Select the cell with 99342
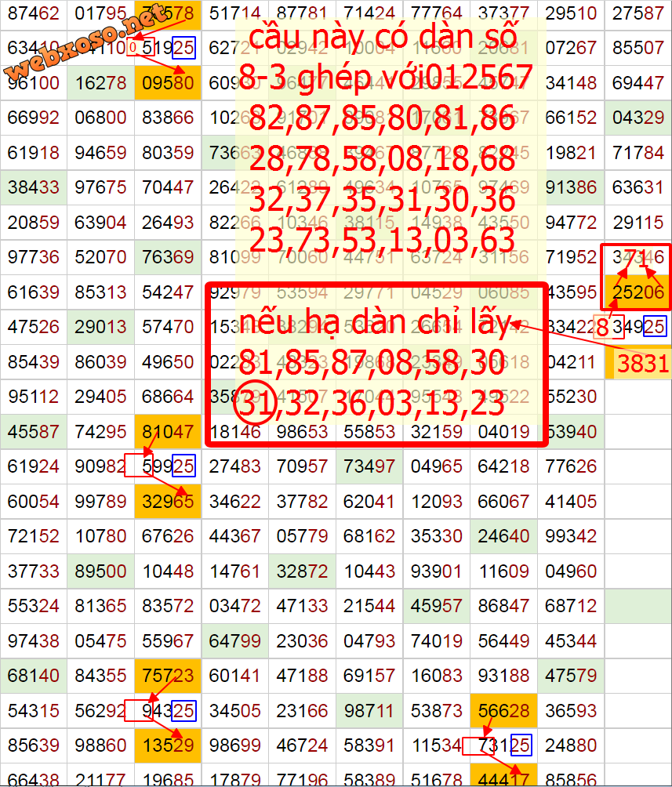The image size is (672, 787). (571, 536)
